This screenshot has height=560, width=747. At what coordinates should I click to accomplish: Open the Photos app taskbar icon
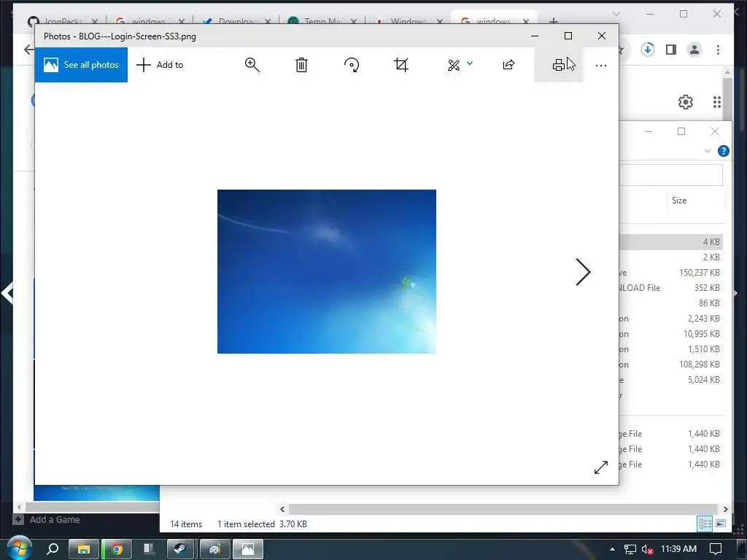(248, 549)
